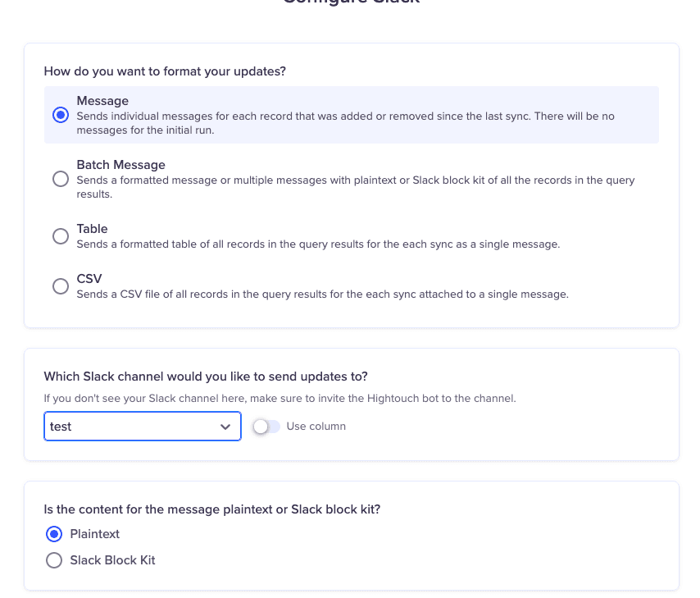Click the Hightouch bot invite hint text
Image resolution: width=700 pixels, height=598 pixels.
click(279, 399)
